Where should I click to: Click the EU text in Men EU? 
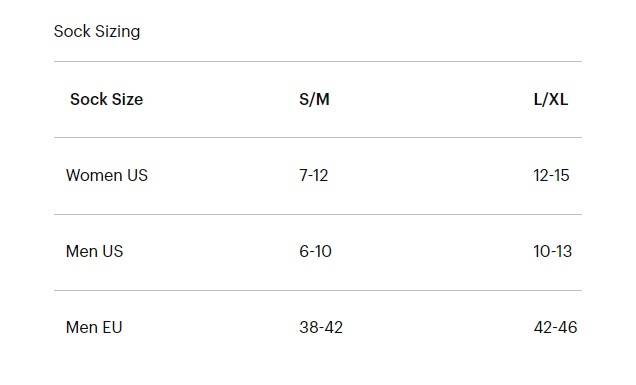point(112,327)
